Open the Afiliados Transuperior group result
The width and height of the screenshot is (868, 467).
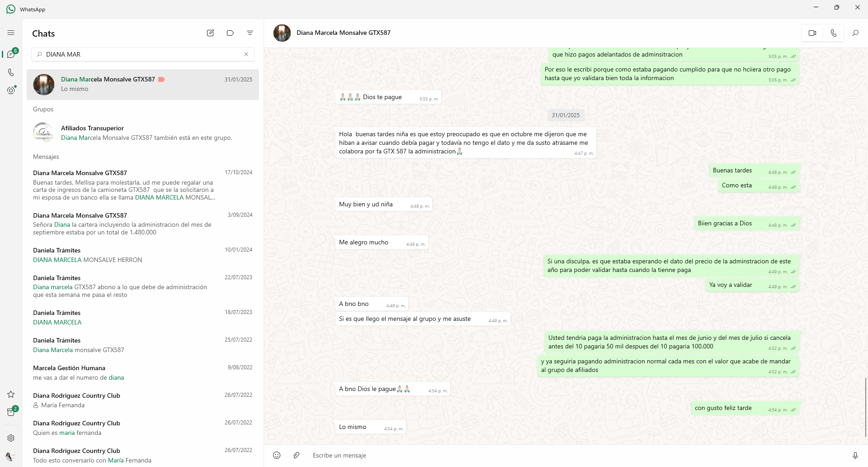point(142,133)
